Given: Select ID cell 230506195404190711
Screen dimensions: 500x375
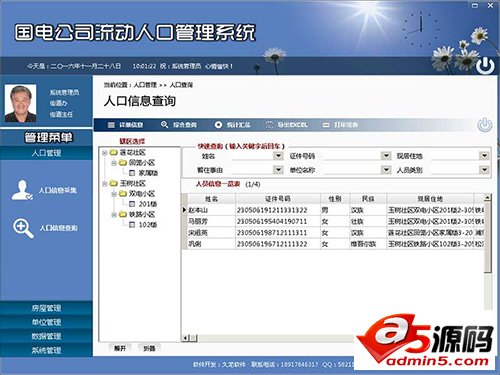Looking at the screenshot, I should click(x=278, y=221).
